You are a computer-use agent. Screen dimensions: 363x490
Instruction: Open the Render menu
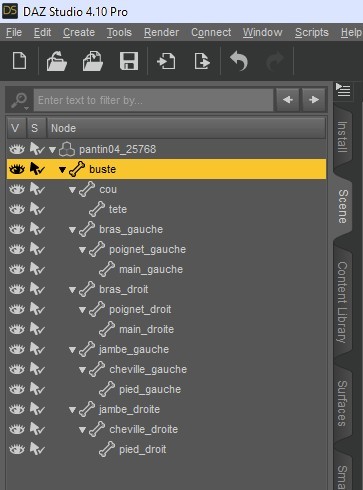tap(161, 32)
